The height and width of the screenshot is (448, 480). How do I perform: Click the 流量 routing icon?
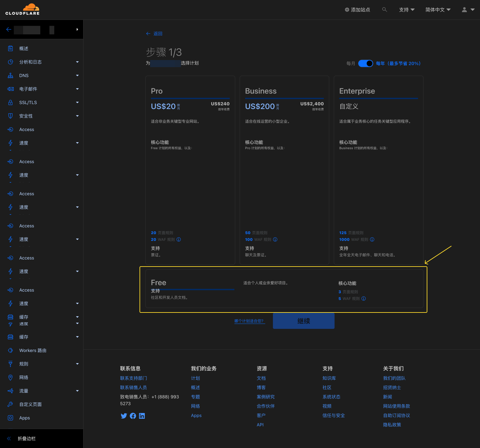pos(10,391)
